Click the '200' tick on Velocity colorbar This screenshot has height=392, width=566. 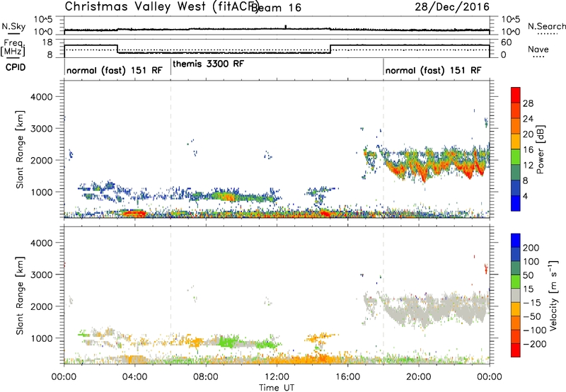point(531,248)
